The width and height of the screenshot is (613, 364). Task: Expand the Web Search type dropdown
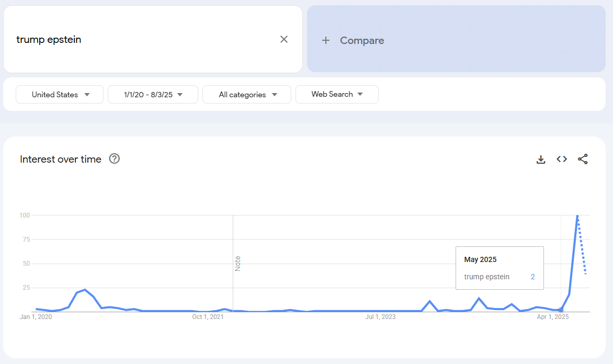coord(337,95)
